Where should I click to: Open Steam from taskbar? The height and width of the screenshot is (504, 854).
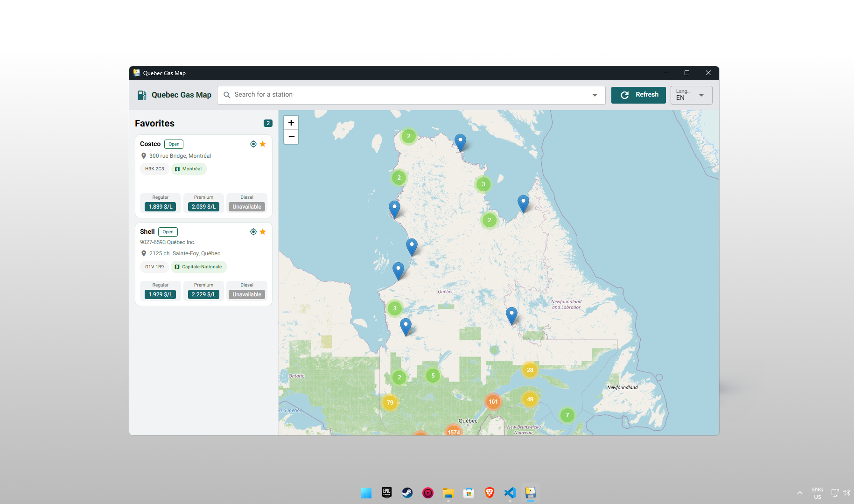[407, 493]
